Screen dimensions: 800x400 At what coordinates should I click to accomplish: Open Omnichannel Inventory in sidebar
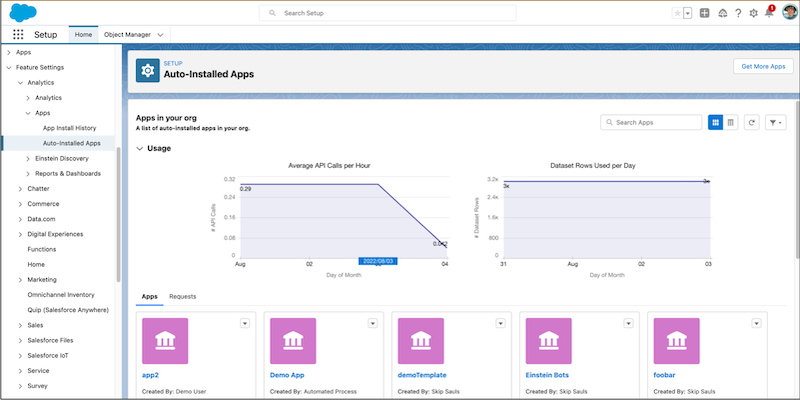coord(61,295)
